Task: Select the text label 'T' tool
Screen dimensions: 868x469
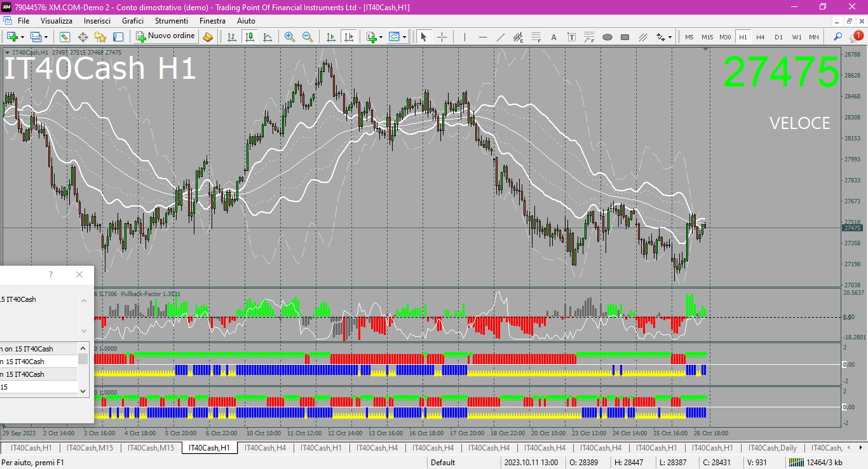Action: point(571,37)
